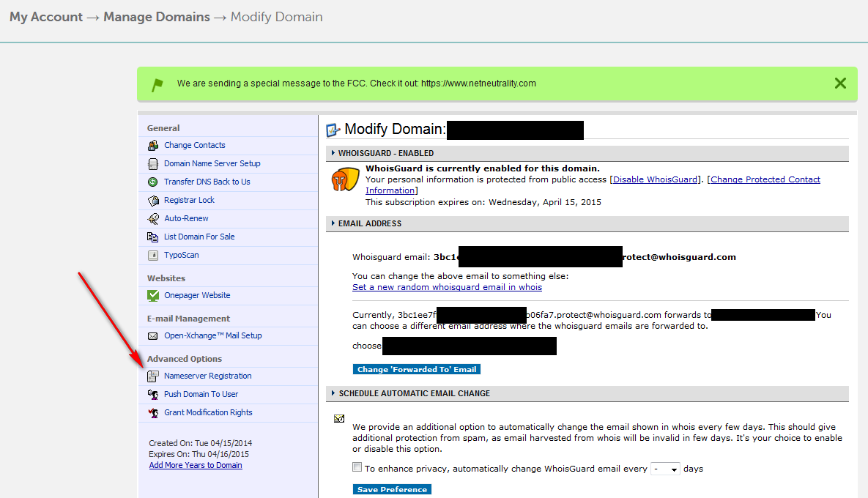Image resolution: width=868 pixels, height=498 pixels.
Task: Open Auto-Renew settings
Action: point(186,218)
